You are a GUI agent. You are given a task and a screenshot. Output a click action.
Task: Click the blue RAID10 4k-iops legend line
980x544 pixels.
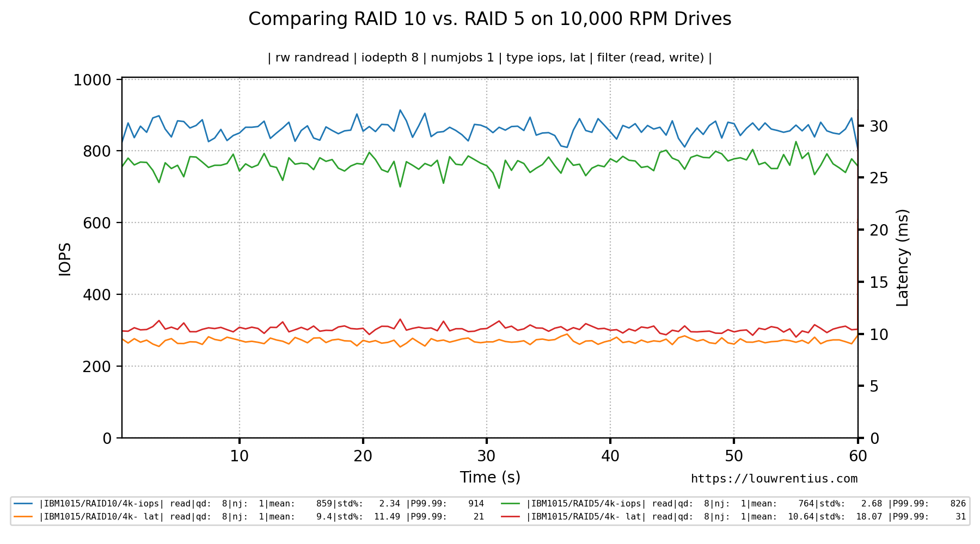pyautogui.click(x=23, y=504)
